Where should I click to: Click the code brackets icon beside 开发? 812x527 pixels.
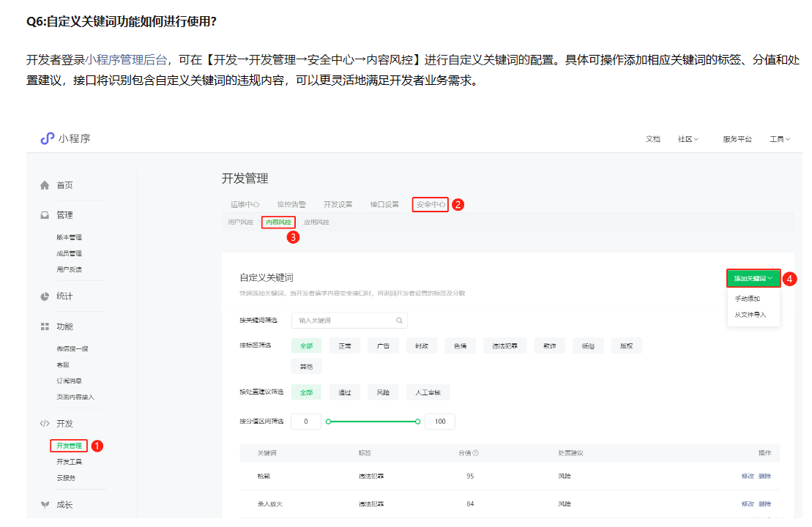coord(45,424)
